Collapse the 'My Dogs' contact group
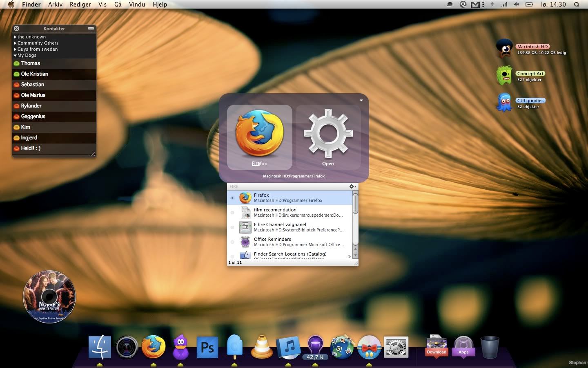The width and height of the screenshot is (588, 368). 15,55
